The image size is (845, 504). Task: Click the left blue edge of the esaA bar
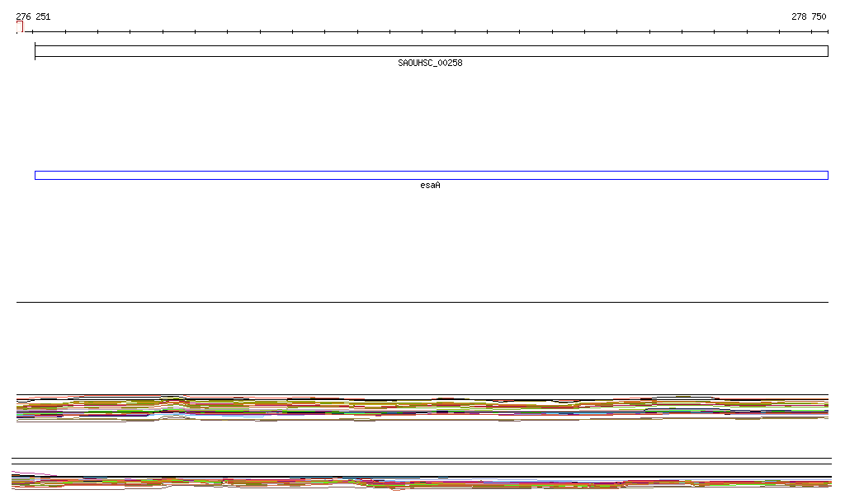pyautogui.click(x=35, y=175)
